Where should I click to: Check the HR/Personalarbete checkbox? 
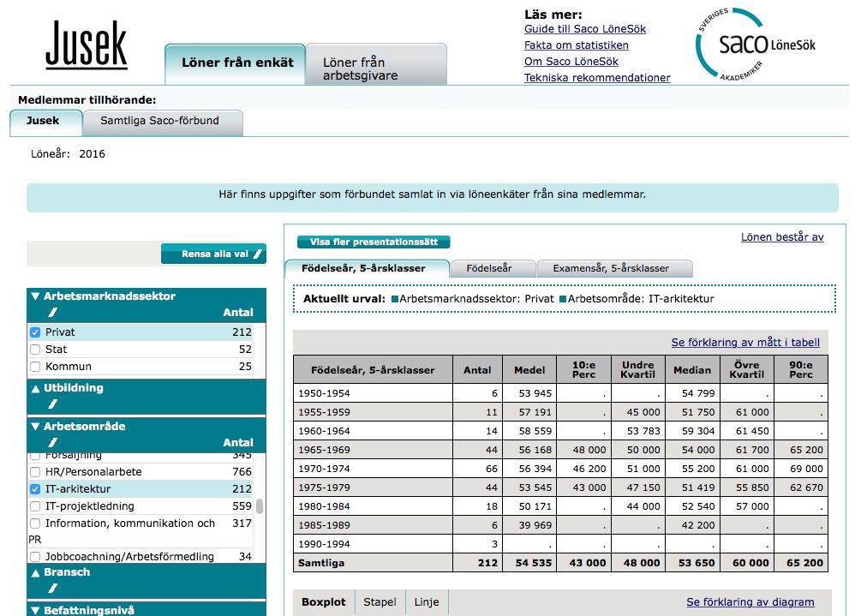click(35, 471)
